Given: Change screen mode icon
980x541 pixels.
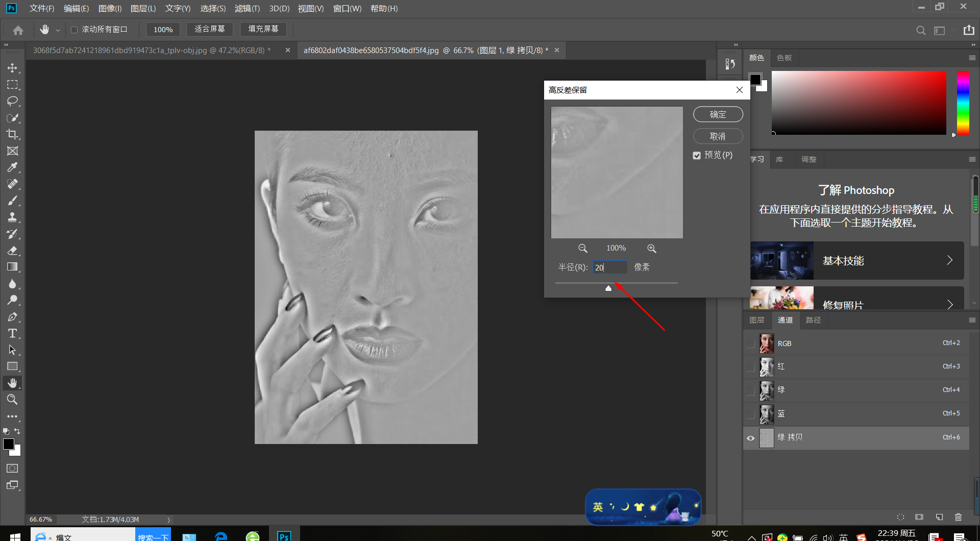Looking at the screenshot, I should pyautogui.click(x=12, y=485).
